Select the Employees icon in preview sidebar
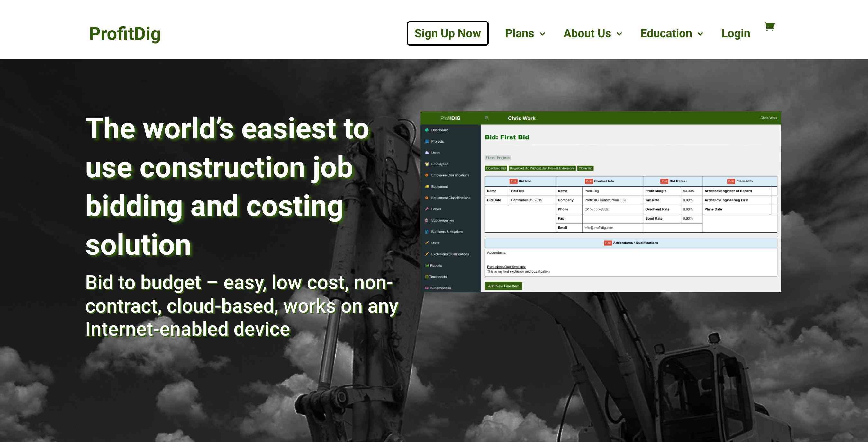The image size is (868, 442). click(x=427, y=164)
